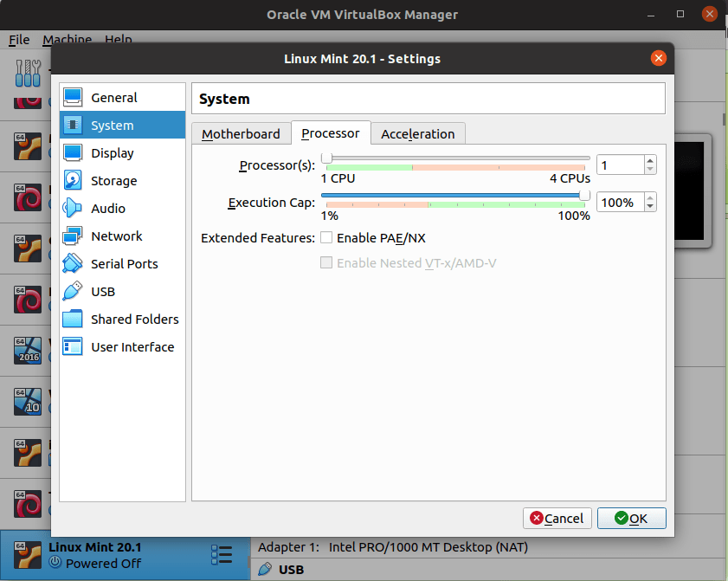Screen dimensions: 728x581
Task: Increase the processor count using up arrow
Action: (650, 160)
